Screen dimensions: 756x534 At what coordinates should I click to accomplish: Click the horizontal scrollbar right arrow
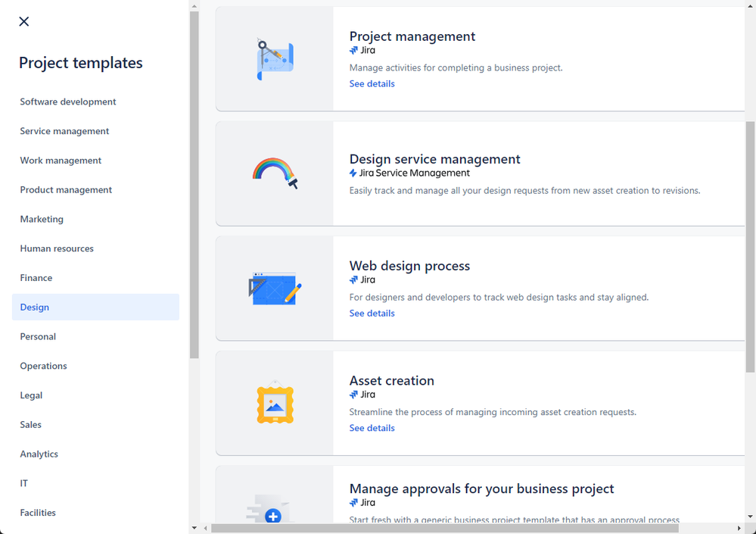[739, 529]
